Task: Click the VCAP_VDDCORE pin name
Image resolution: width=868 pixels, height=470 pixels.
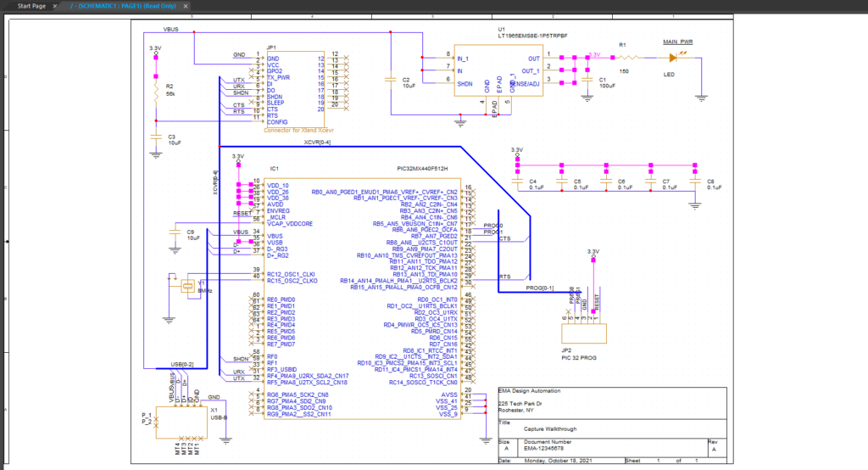Action: point(290,224)
